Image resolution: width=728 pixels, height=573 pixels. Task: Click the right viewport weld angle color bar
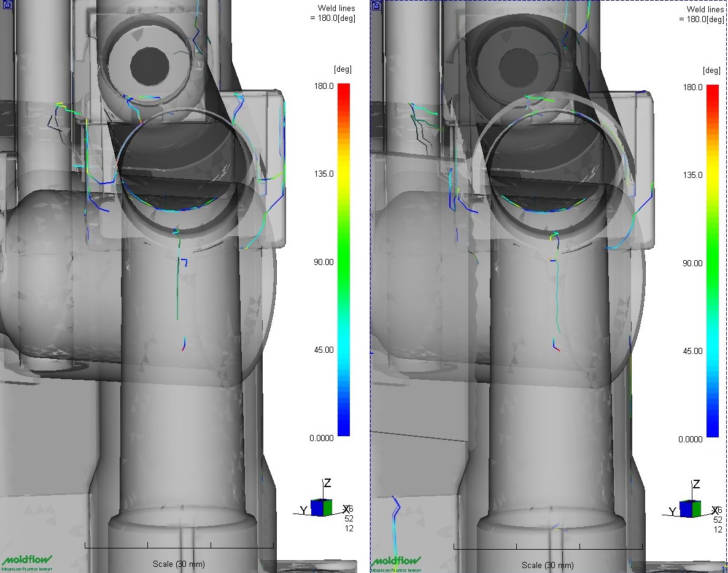click(712, 261)
